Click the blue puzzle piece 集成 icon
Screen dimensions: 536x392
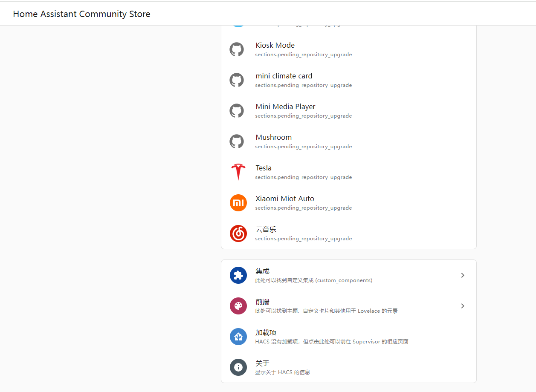click(x=238, y=275)
